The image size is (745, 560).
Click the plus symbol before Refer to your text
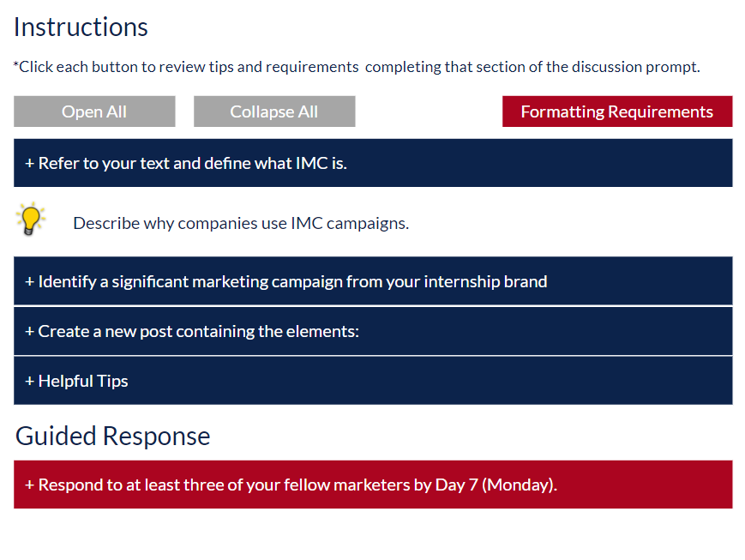(x=29, y=164)
